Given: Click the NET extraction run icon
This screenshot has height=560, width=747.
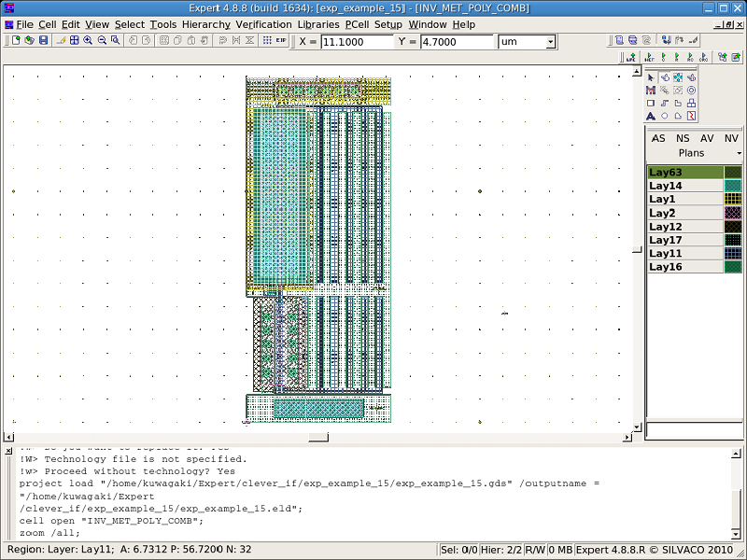Looking at the screenshot, I should pos(649,58).
